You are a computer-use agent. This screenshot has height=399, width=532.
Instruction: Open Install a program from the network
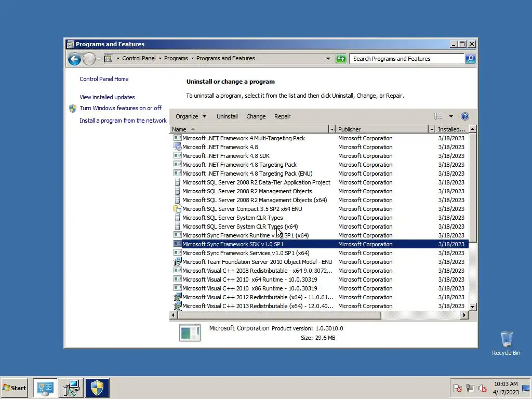pos(123,121)
